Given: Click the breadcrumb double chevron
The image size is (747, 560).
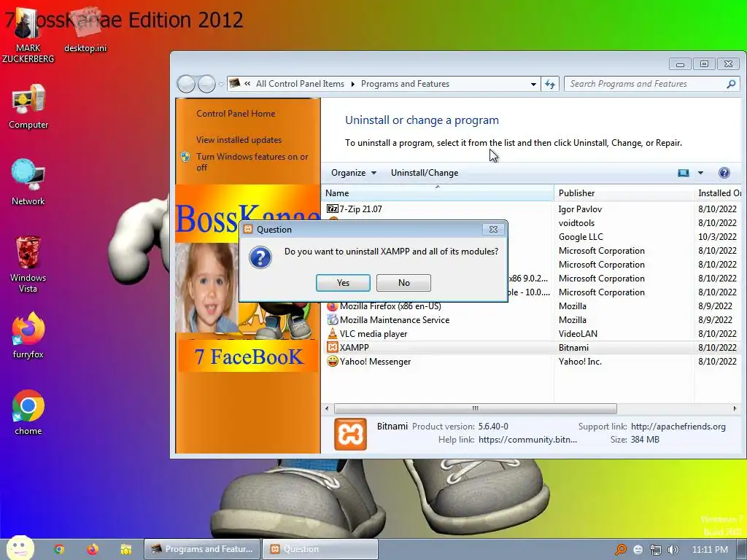Looking at the screenshot, I should click(247, 84).
